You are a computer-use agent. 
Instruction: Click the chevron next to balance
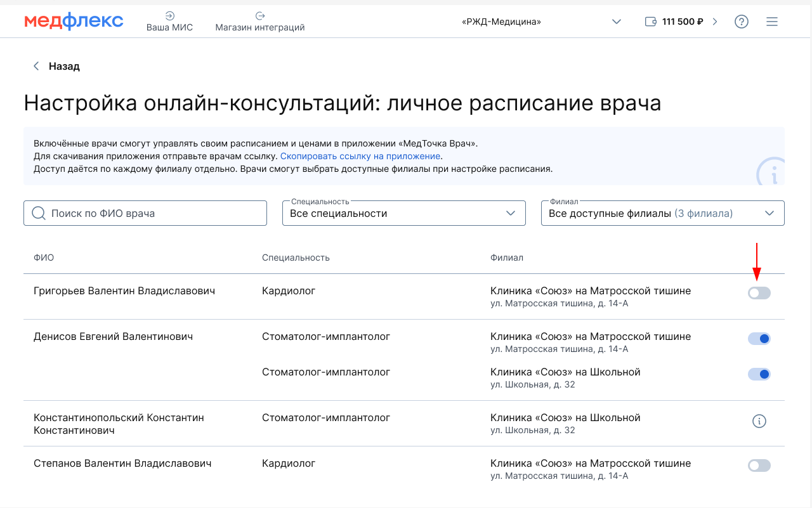715,22
